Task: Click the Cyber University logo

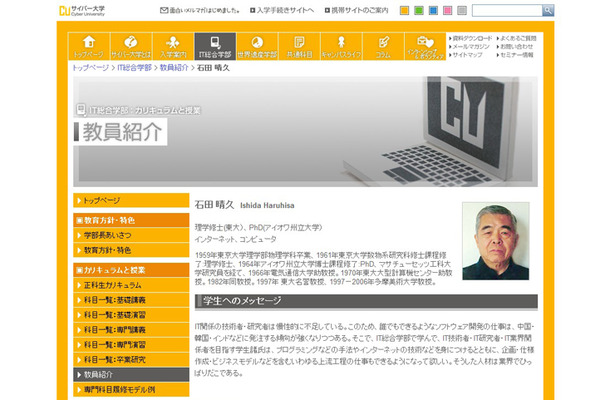Action: [82, 11]
